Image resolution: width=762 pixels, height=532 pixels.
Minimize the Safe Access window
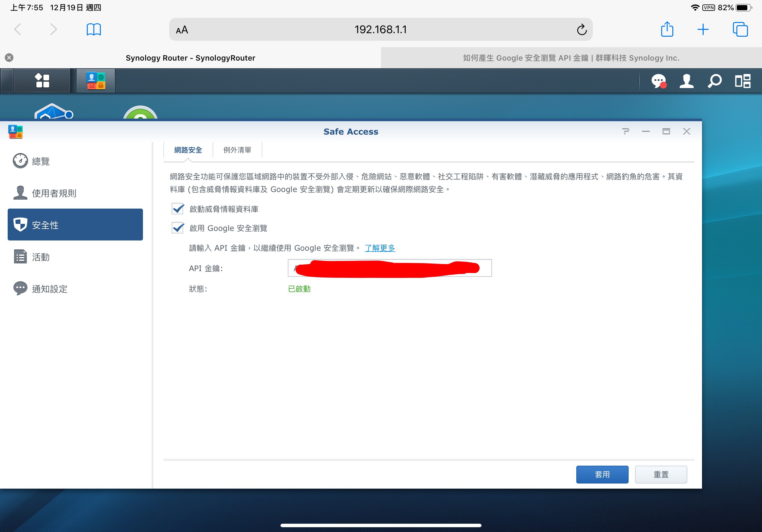[646, 131]
